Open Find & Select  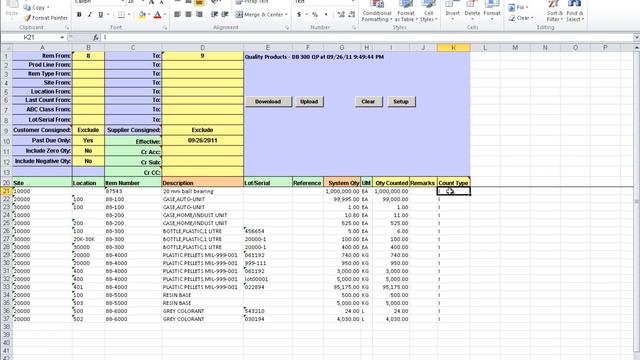[x=574, y=11]
